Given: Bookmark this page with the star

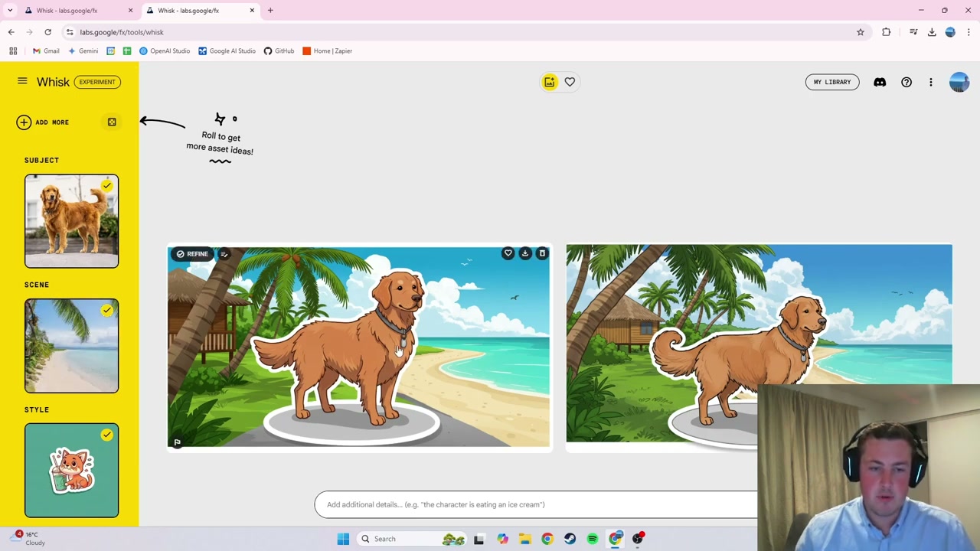Looking at the screenshot, I should tap(861, 32).
